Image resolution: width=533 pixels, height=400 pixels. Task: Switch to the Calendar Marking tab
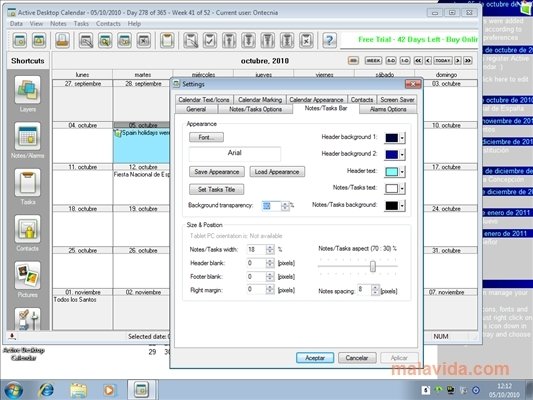(260, 100)
